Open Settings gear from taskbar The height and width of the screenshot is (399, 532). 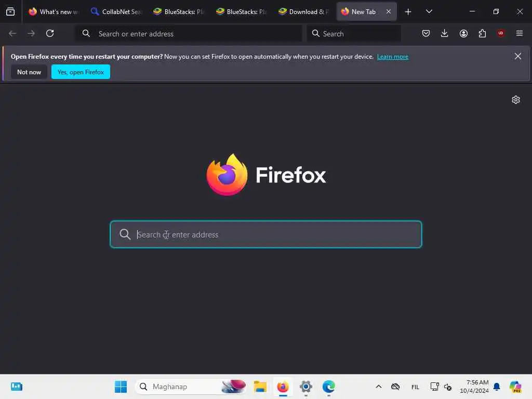[x=305, y=387]
